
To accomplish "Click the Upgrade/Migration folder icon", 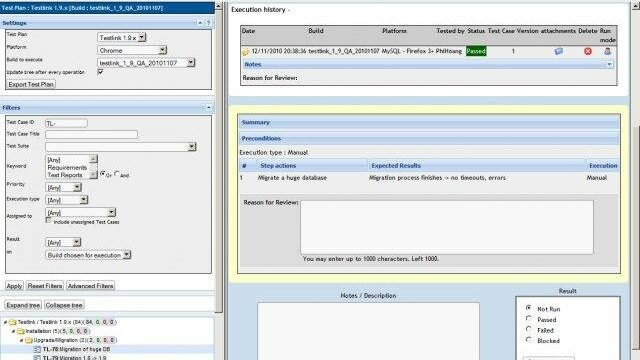I will [x=29, y=340].
